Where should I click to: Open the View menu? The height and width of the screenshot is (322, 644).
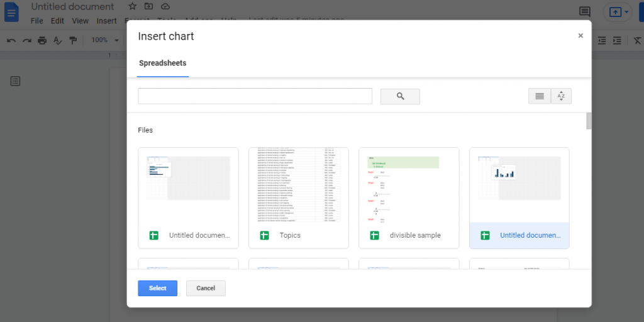80,21
